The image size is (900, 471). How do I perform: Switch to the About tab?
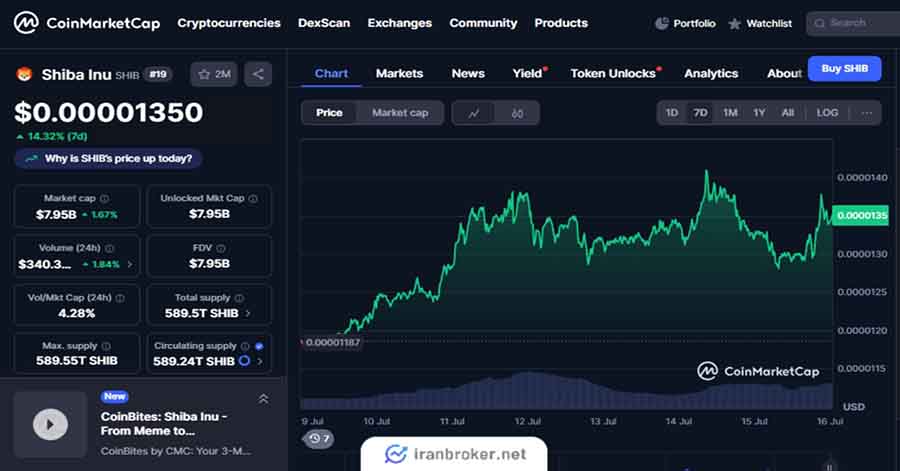(x=784, y=73)
